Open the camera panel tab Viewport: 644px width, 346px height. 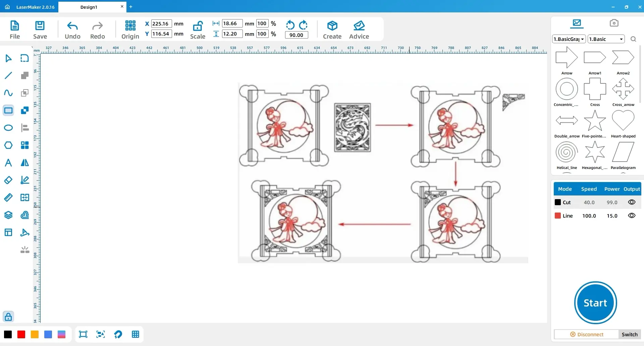point(614,23)
